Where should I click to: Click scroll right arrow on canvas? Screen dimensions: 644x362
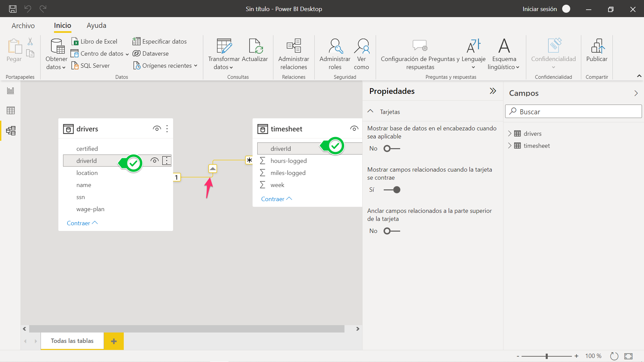click(x=358, y=329)
